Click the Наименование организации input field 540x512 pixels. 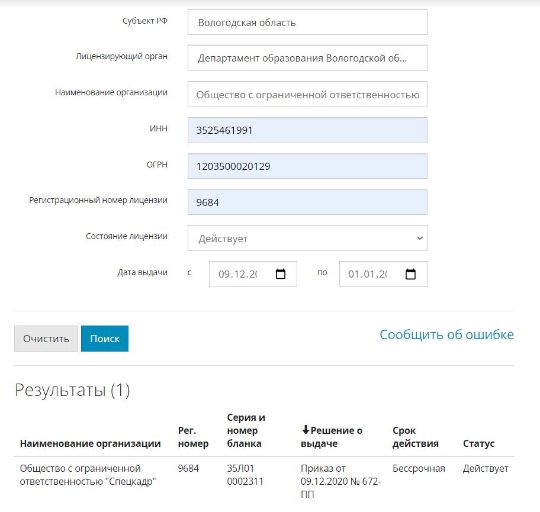point(308,94)
